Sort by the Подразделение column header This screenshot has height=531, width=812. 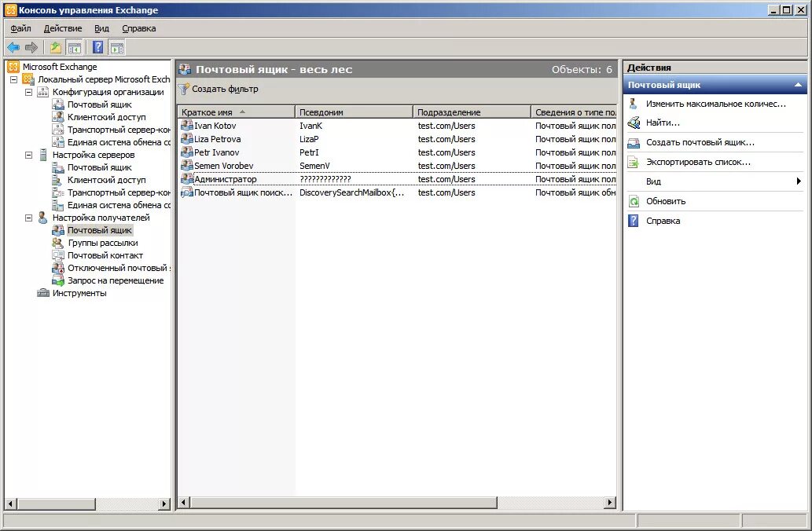[472, 112]
